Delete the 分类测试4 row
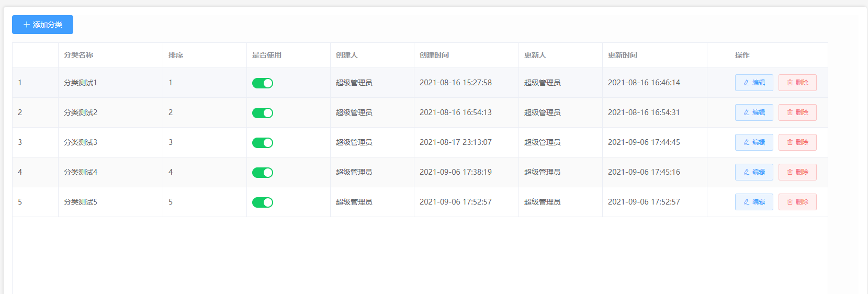 (x=797, y=172)
